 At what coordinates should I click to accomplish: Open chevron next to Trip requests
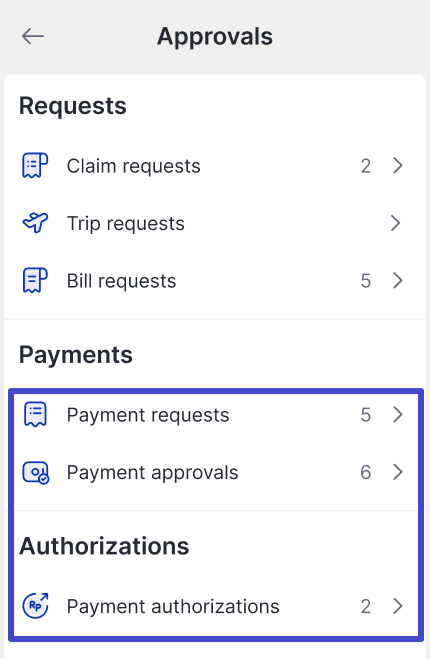pos(395,223)
